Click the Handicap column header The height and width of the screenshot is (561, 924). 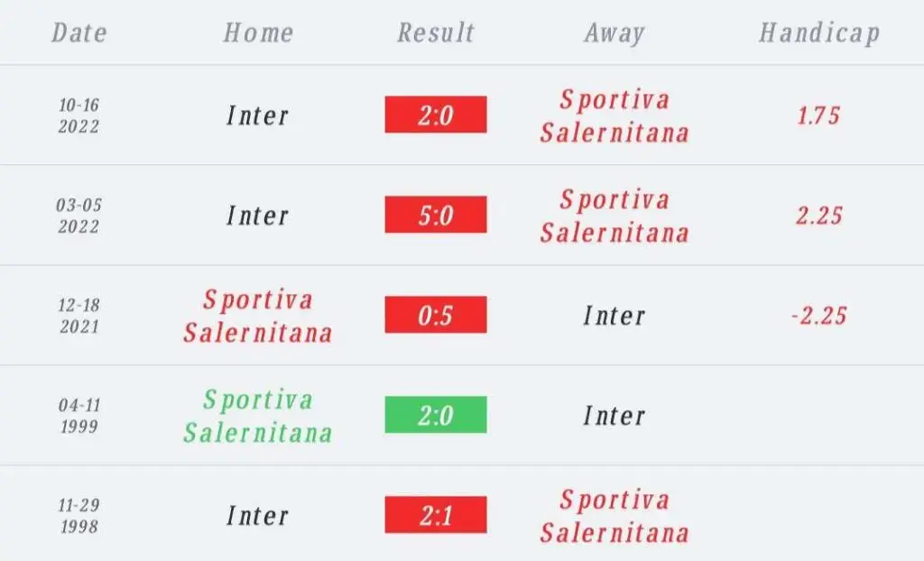click(x=819, y=33)
